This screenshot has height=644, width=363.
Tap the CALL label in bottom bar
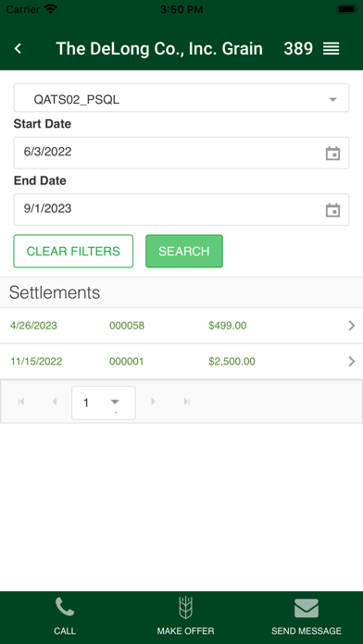[x=65, y=631]
